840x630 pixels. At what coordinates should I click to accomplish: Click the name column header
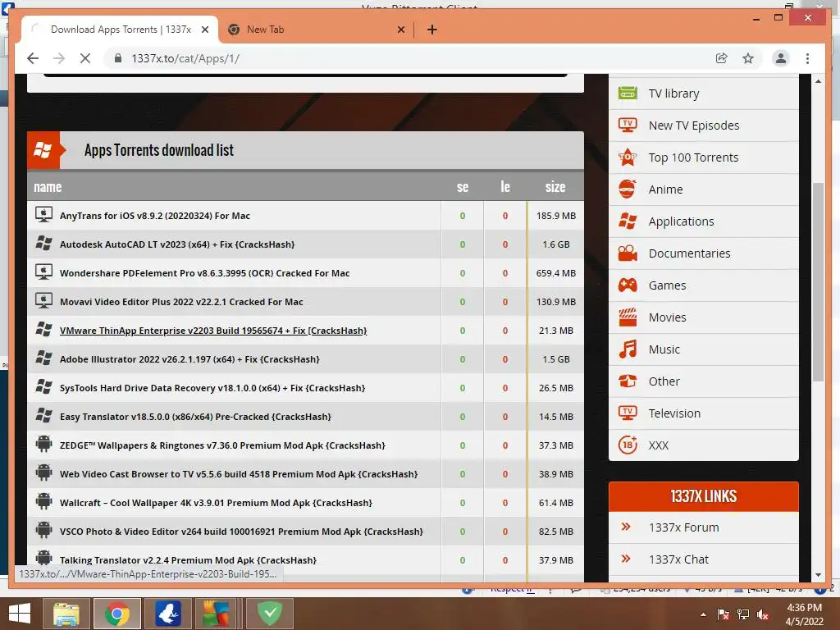click(x=48, y=187)
